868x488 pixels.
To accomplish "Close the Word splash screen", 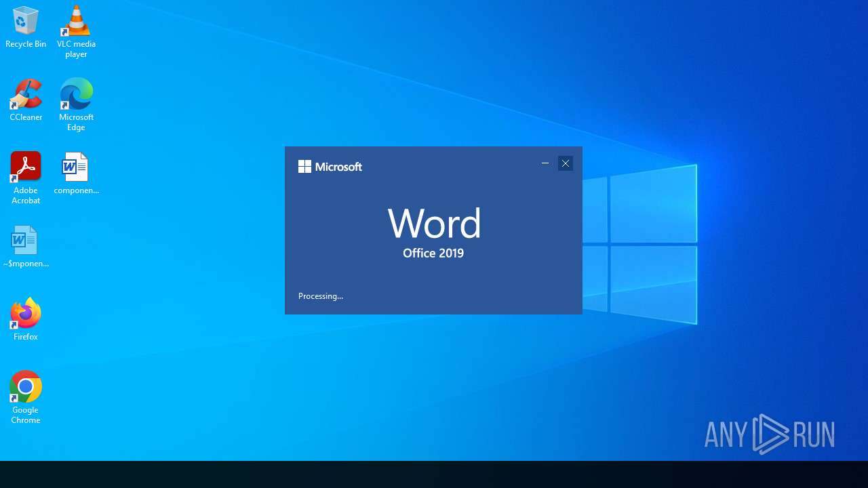I will click(566, 163).
